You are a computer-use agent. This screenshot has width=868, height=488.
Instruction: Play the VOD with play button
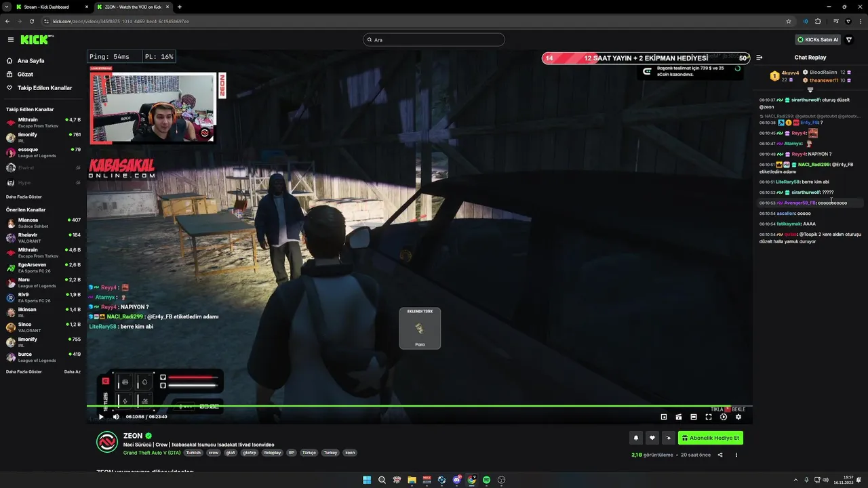[x=101, y=417]
